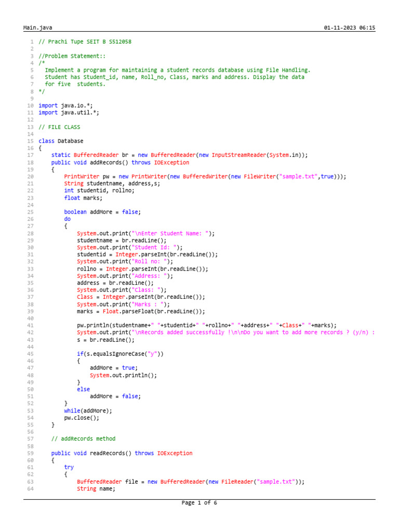Click the 'if(s.equalsIgnoreCase("y"))' condition
Viewport: 399px width, 532px height.
[120, 354]
